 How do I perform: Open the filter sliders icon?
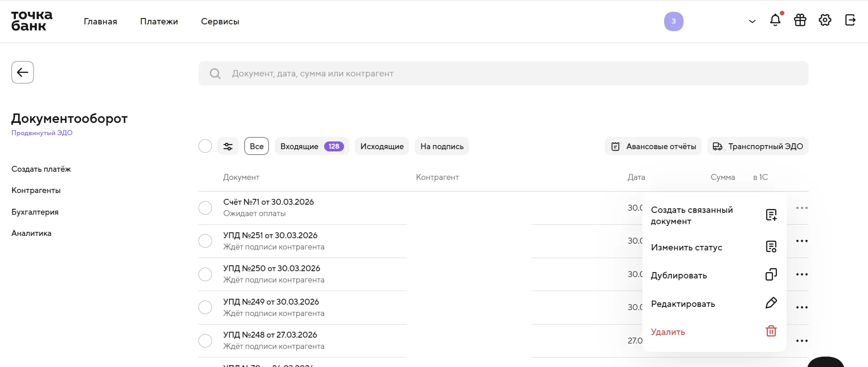click(228, 146)
